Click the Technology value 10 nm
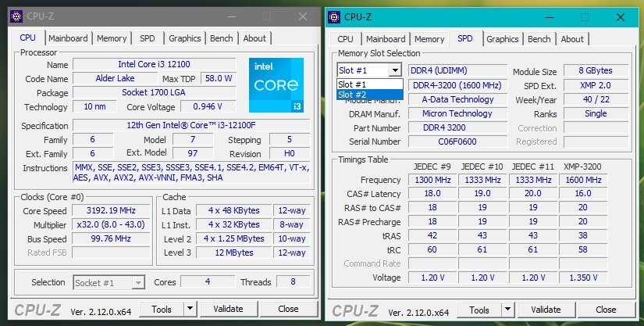Viewport: 644px width, 326px height. (94, 106)
